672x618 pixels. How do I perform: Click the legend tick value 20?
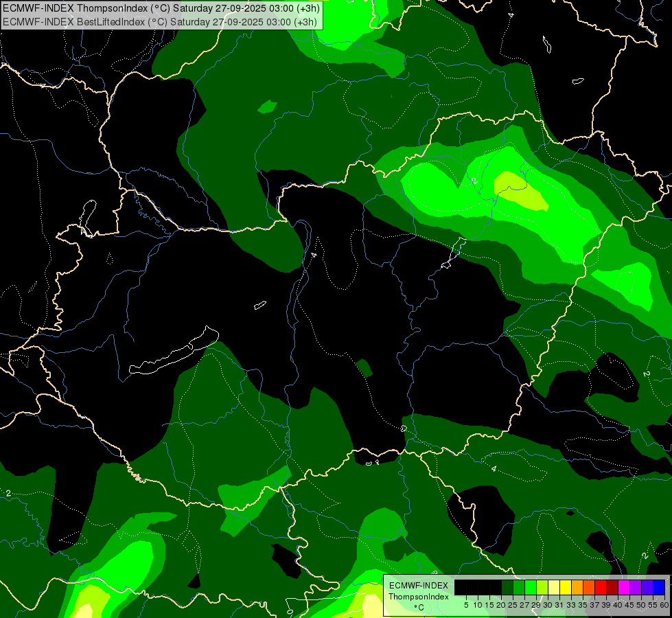coord(500,605)
